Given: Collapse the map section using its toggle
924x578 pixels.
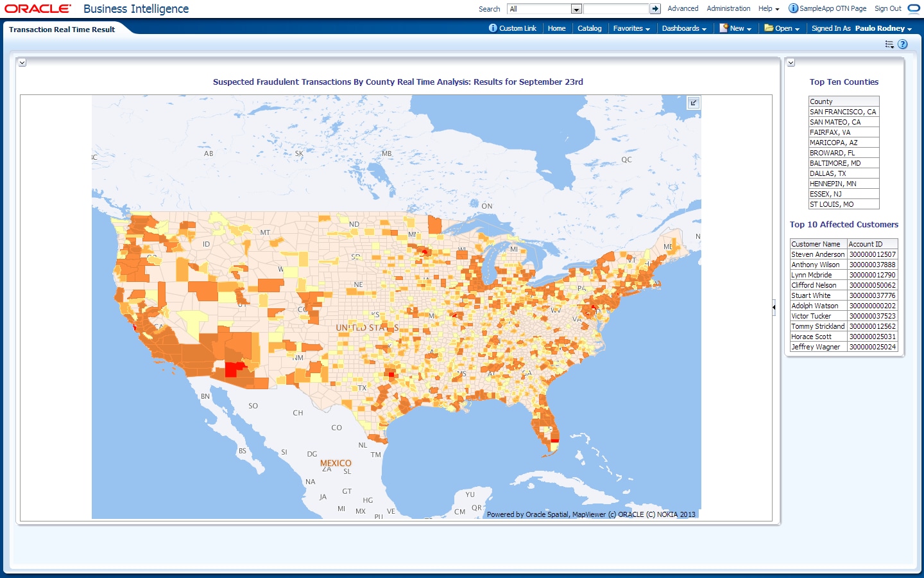Looking at the screenshot, I should click(x=22, y=63).
